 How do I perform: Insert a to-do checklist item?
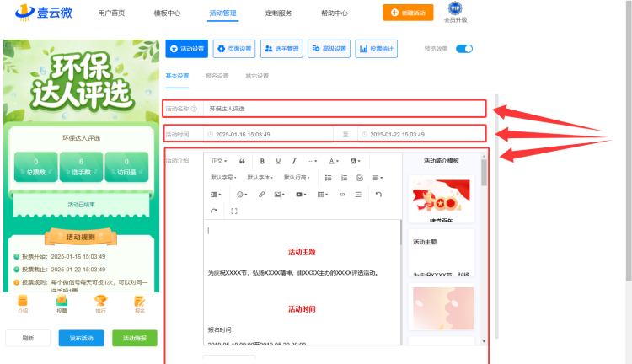360,178
